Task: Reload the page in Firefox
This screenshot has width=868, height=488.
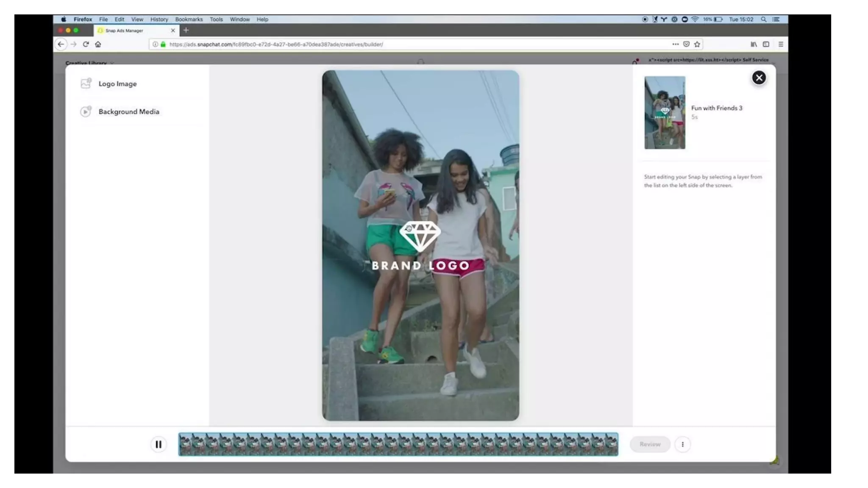Action: click(86, 44)
